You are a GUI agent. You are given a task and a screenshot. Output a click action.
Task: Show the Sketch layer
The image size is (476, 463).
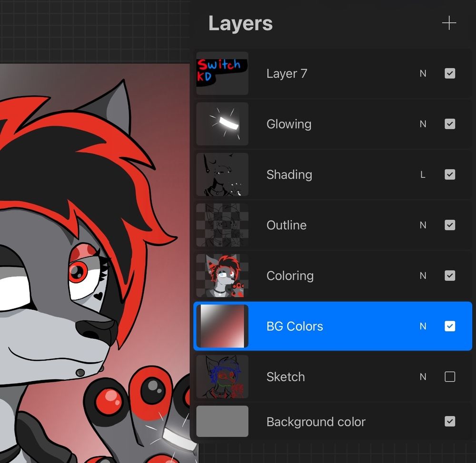[x=450, y=376]
